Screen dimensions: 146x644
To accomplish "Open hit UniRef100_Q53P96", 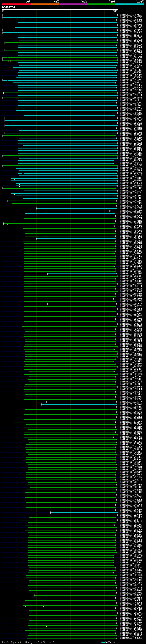I will point(131,20).
